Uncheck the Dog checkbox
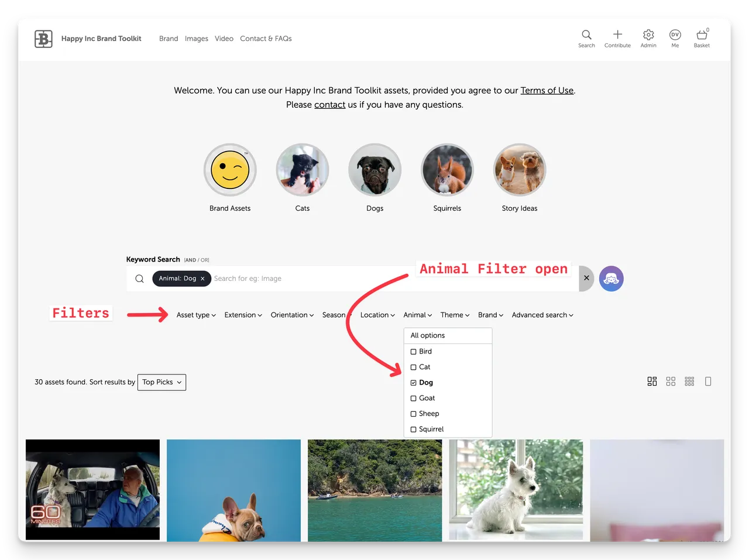 (x=414, y=382)
